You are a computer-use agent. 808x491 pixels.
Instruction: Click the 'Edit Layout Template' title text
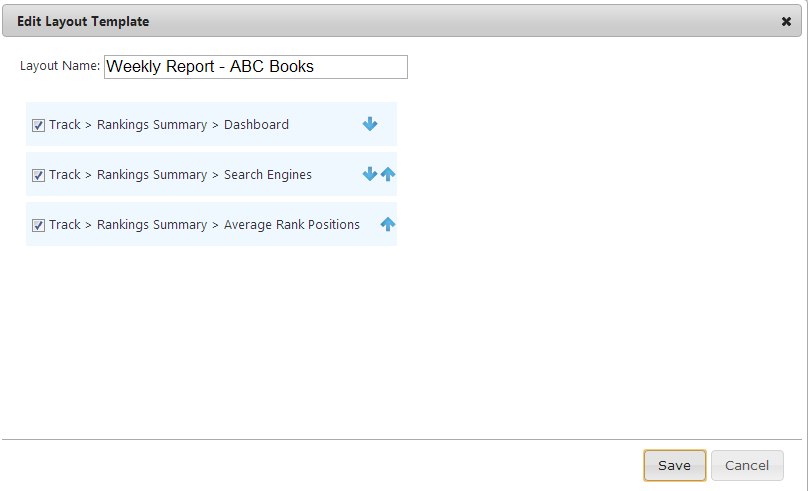pyautogui.click(x=83, y=21)
